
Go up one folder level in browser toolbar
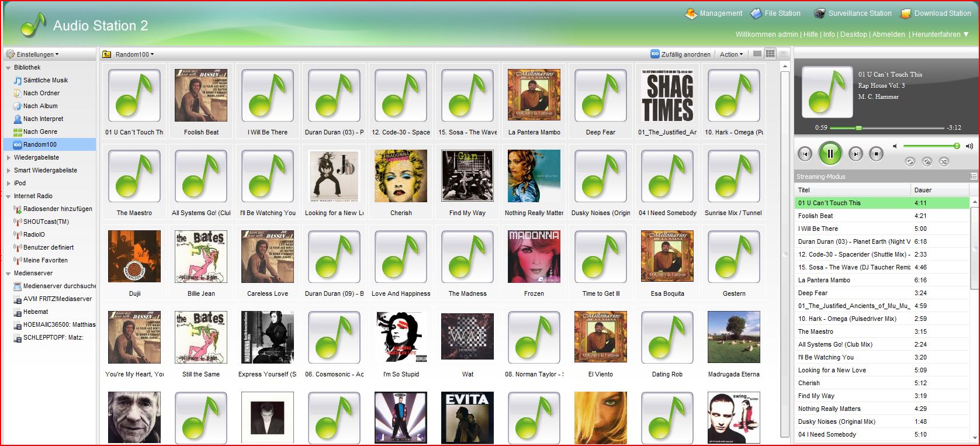point(107,54)
